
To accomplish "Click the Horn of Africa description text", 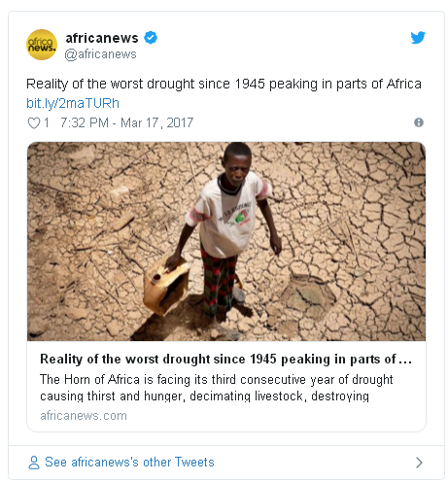I will point(217,388).
